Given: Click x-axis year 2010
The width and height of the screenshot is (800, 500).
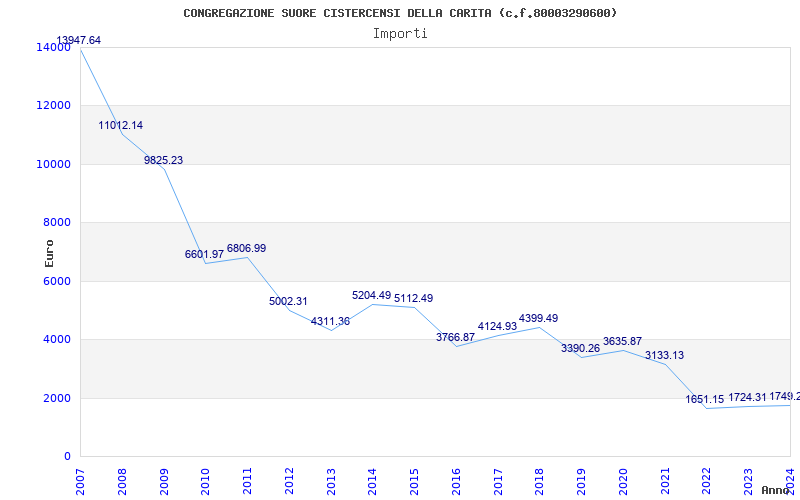Looking at the screenshot, I should [x=206, y=482].
